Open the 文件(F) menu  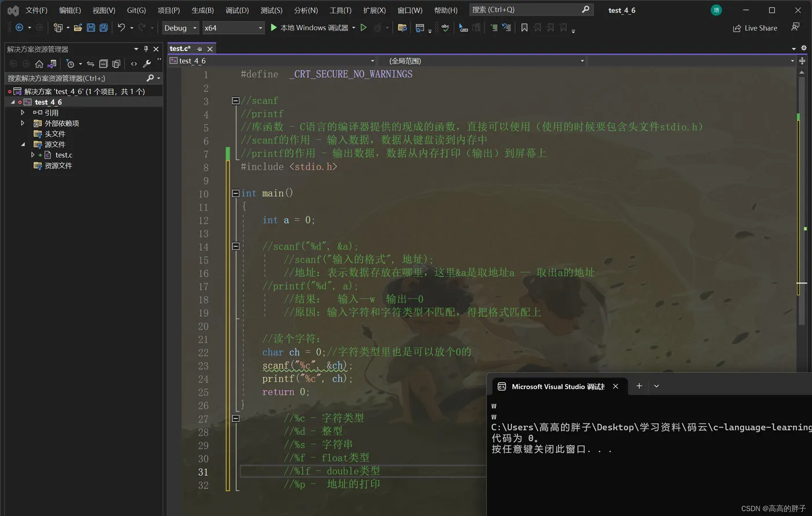coord(37,10)
